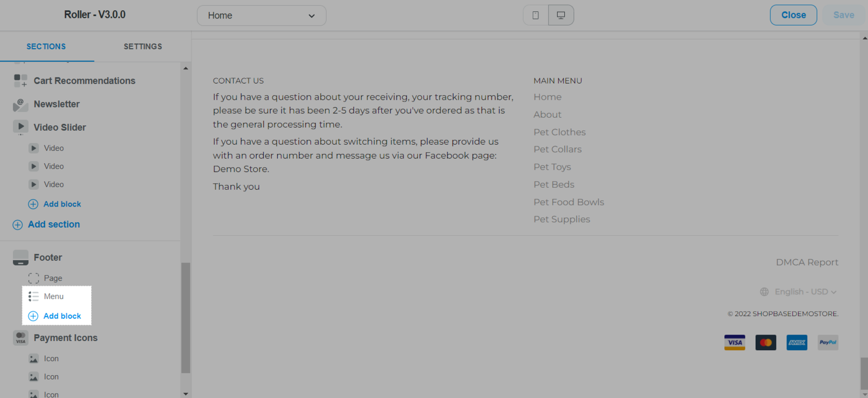Image resolution: width=868 pixels, height=398 pixels.
Task: Click the Pet Supplies footer link
Action: coord(561,219)
